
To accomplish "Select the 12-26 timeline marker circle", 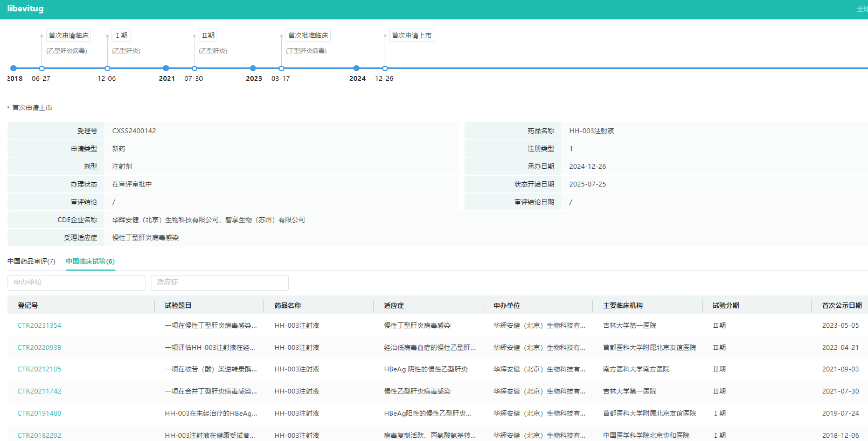I will pyautogui.click(x=385, y=68).
